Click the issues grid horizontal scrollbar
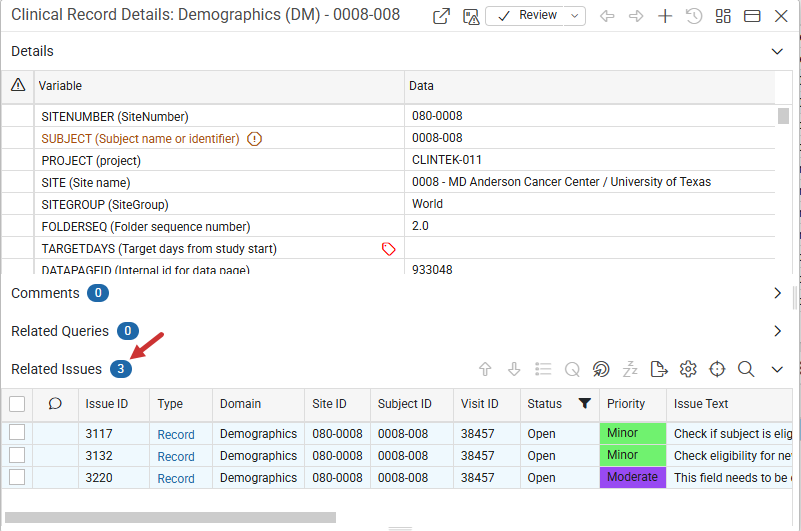 170,517
